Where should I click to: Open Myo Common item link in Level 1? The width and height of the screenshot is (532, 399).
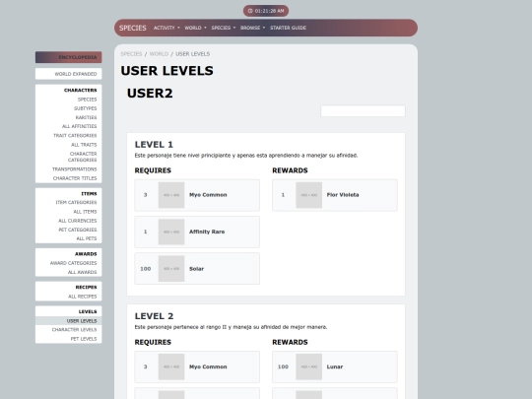coord(208,195)
